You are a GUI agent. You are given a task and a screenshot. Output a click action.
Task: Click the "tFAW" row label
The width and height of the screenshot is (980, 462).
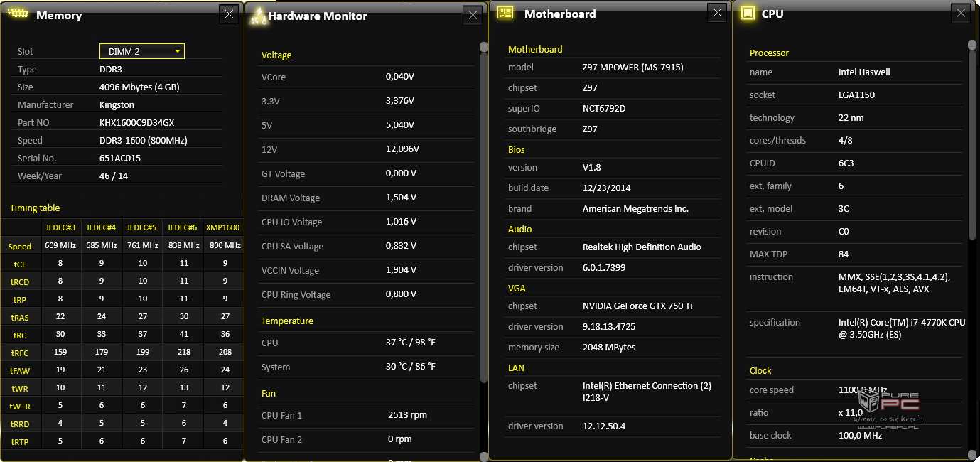[20, 370]
